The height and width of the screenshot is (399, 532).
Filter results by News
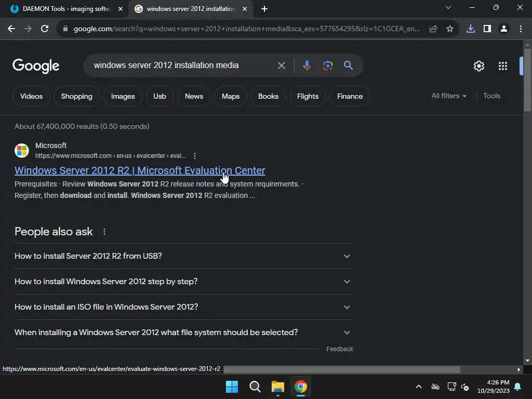[x=194, y=96]
